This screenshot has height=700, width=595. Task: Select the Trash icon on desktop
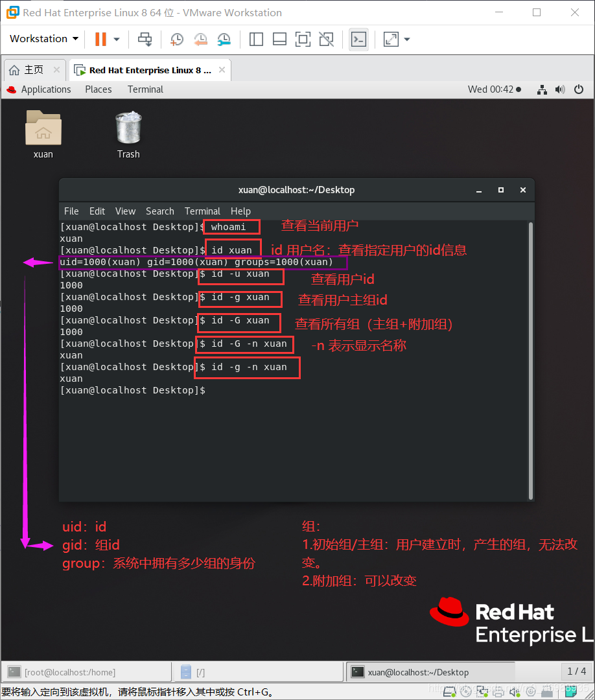128,134
